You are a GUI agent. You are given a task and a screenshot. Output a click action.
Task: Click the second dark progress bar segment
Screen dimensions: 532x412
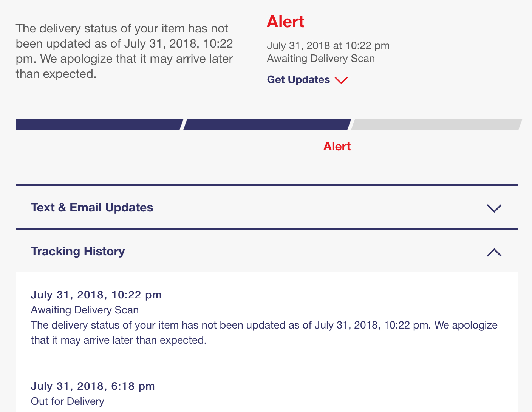tap(267, 124)
